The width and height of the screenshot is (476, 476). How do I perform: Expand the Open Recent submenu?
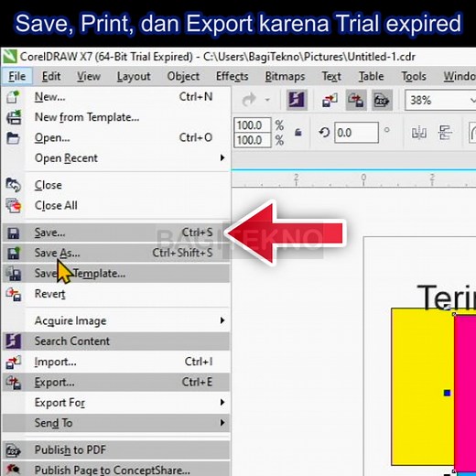pyautogui.click(x=222, y=158)
